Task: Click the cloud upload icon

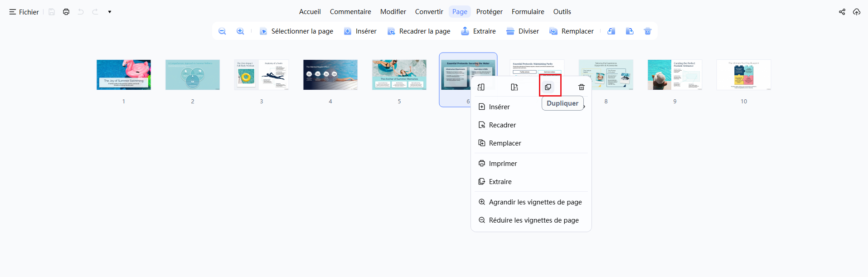Action: [857, 12]
